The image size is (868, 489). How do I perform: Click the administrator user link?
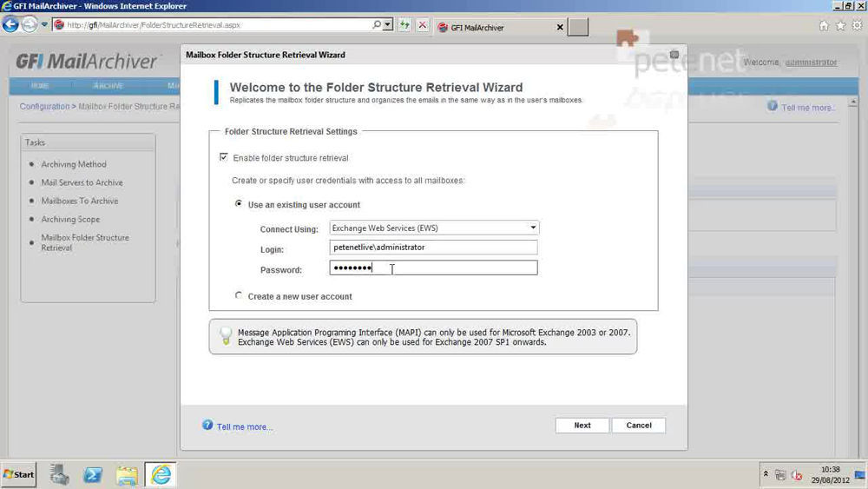pos(811,62)
